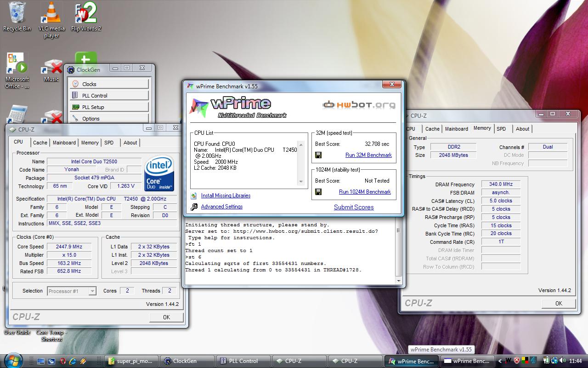The height and width of the screenshot is (368, 588).
Task: Click the Windows Start orb
Action: click(13, 360)
